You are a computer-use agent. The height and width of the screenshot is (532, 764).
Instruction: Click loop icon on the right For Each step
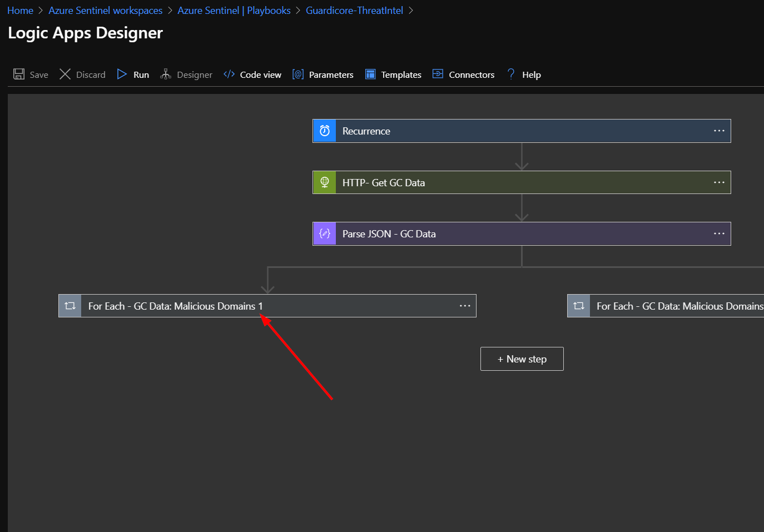tap(579, 306)
